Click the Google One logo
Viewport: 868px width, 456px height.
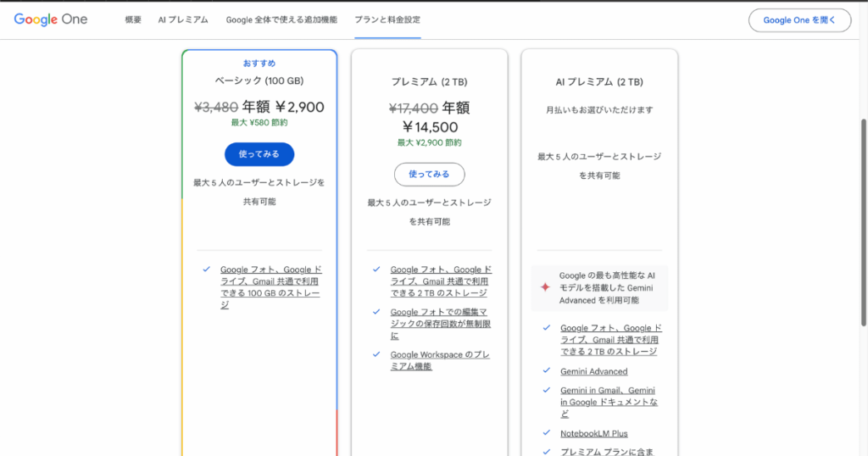[51, 19]
